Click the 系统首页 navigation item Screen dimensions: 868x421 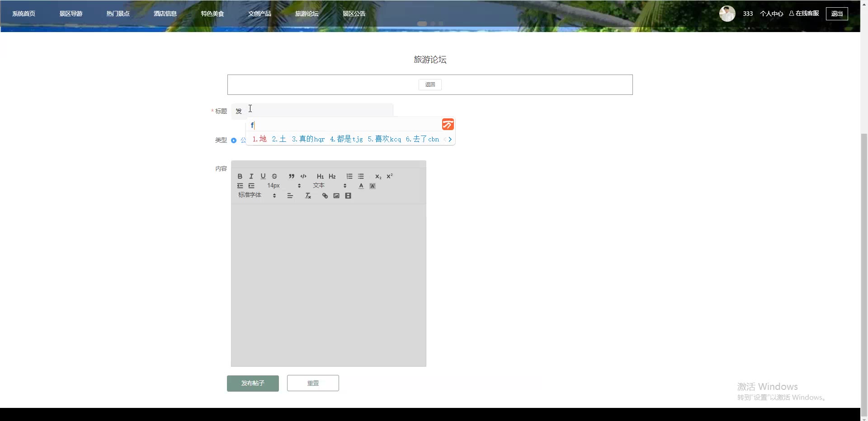click(x=24, y=14)
